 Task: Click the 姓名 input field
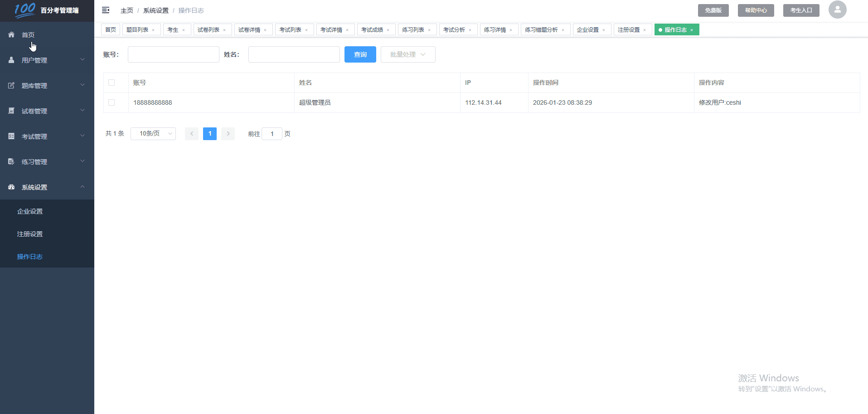point(294,54)
